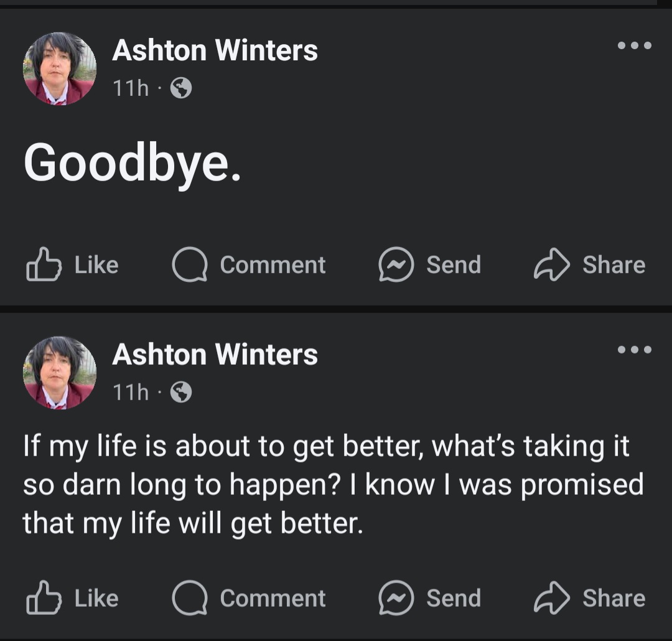View profile picture on "Goodbye." post
This screenshot has height=641, width=672.
click(x=60, y=68)
